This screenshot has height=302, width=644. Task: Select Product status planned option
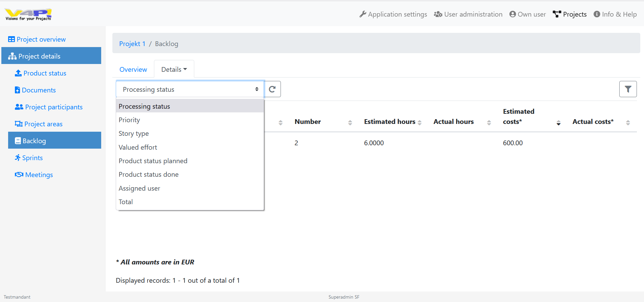click(190, 161)
